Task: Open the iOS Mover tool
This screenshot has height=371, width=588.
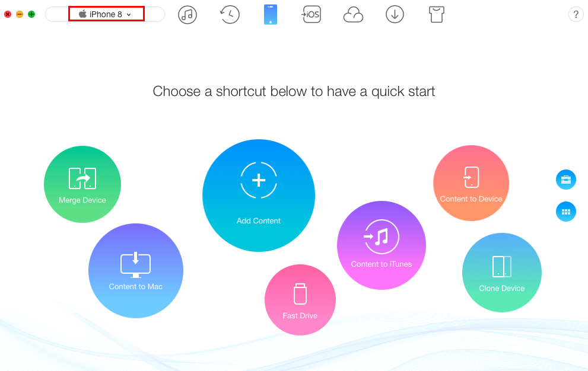Action: pos(312,14)
